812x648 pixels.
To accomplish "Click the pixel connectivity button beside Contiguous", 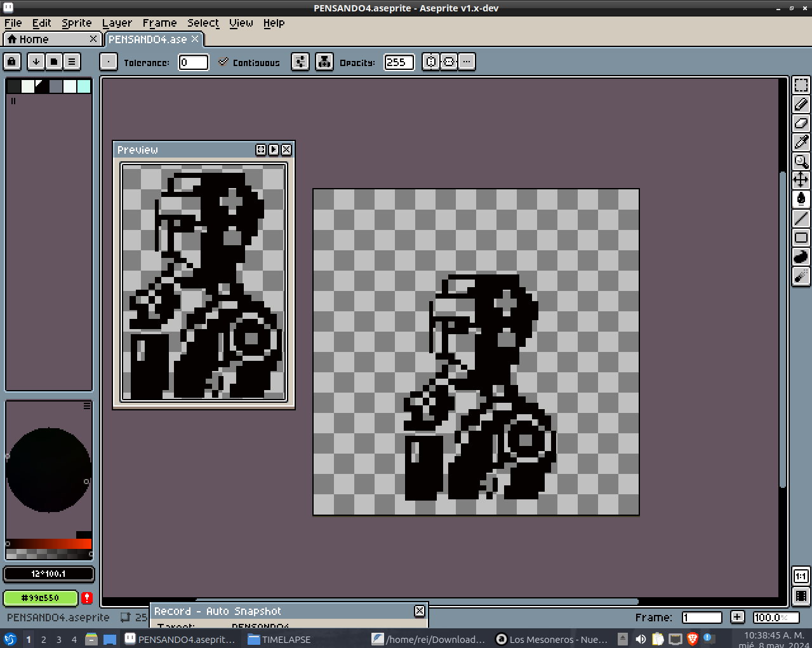I will (300, 62).
